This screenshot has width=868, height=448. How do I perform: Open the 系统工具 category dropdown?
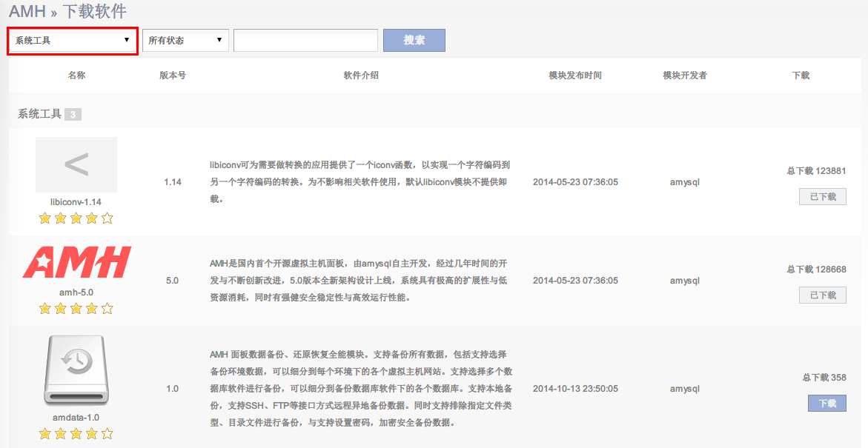click(x=73, y=40)
